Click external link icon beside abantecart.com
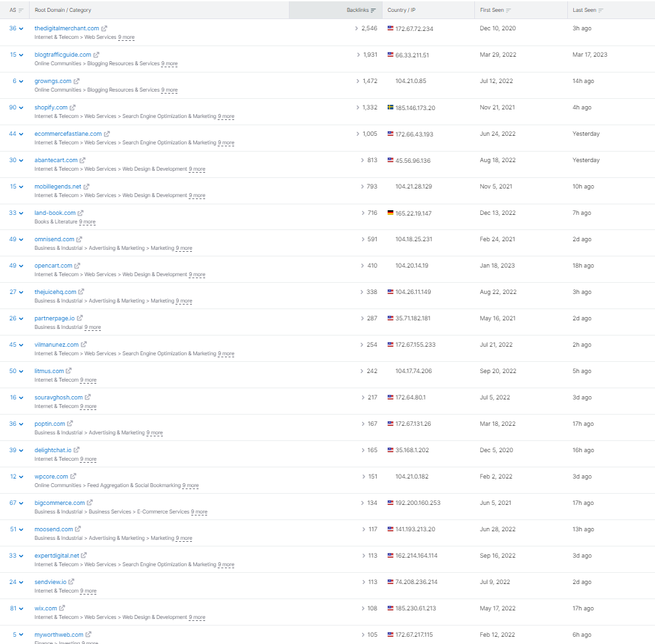 (x=82, y=160)
